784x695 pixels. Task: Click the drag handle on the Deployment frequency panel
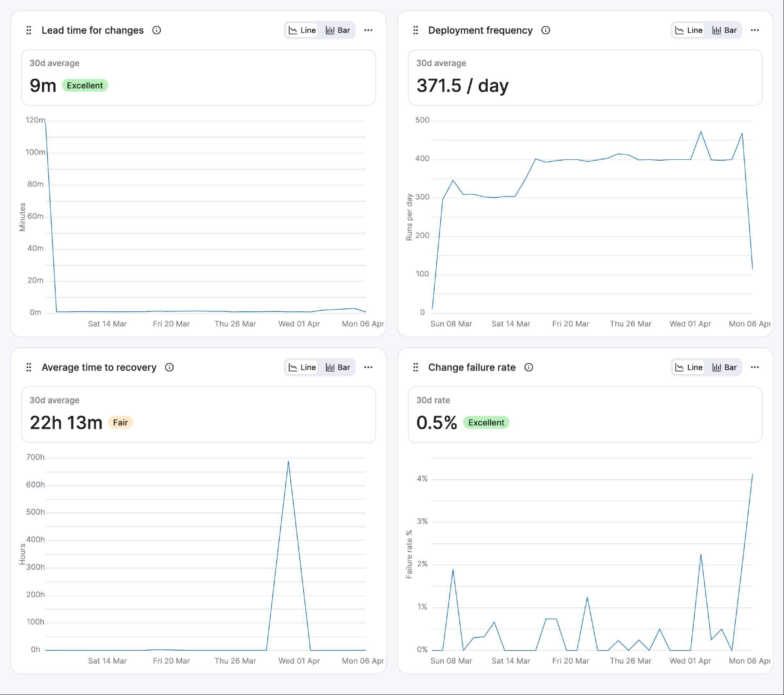tap(415, 30)
